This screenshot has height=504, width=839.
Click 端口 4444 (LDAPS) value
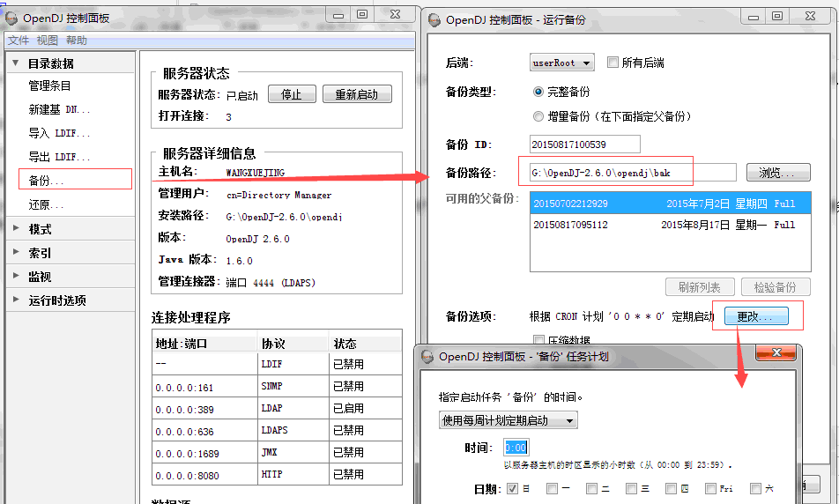click(271, 283)
